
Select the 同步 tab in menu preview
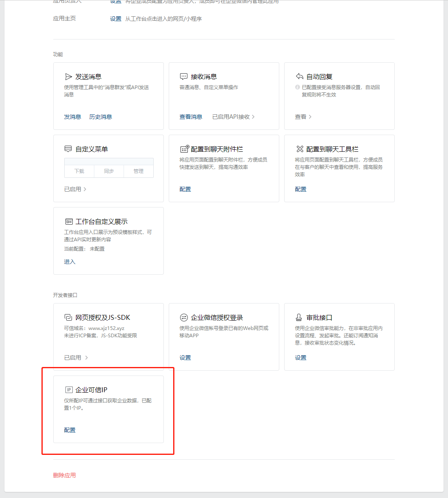(x=109, y=171)
